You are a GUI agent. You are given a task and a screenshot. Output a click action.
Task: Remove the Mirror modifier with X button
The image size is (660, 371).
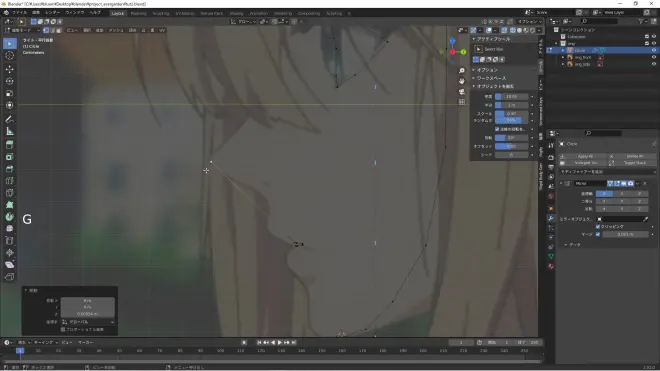tap(644, 184)
